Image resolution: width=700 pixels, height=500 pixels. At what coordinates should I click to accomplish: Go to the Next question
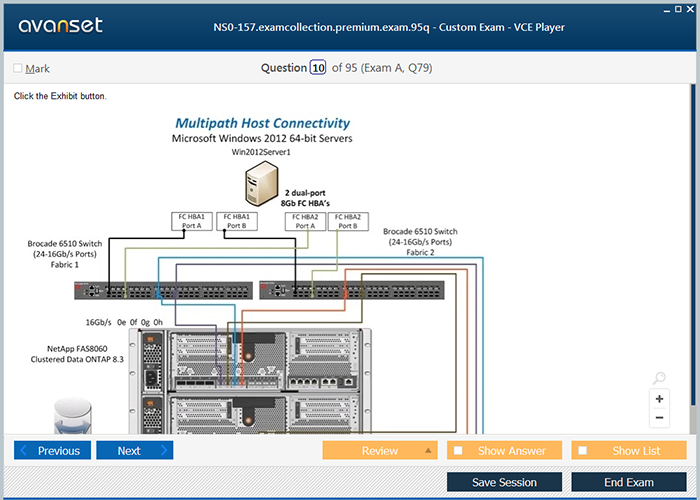(135, 450)
